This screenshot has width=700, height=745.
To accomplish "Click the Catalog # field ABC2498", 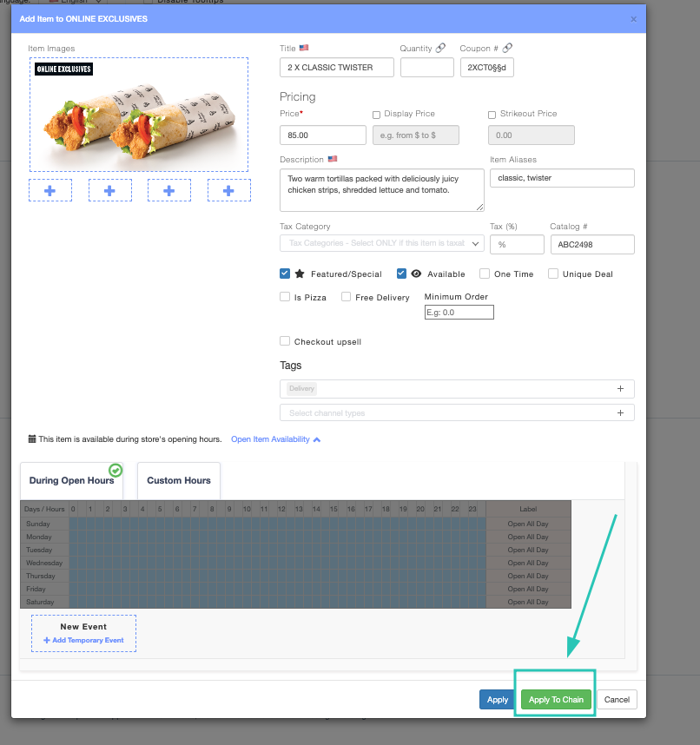I will coord(592,244).
